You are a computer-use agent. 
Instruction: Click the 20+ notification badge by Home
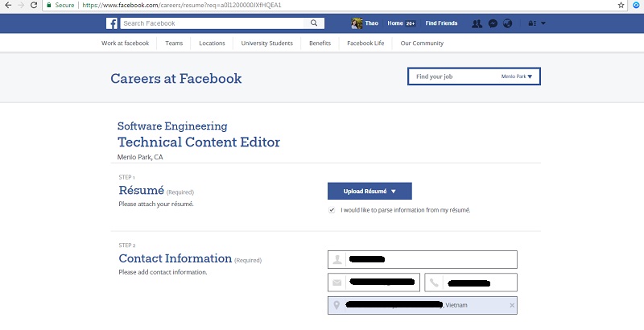click(x=411, y=24)
